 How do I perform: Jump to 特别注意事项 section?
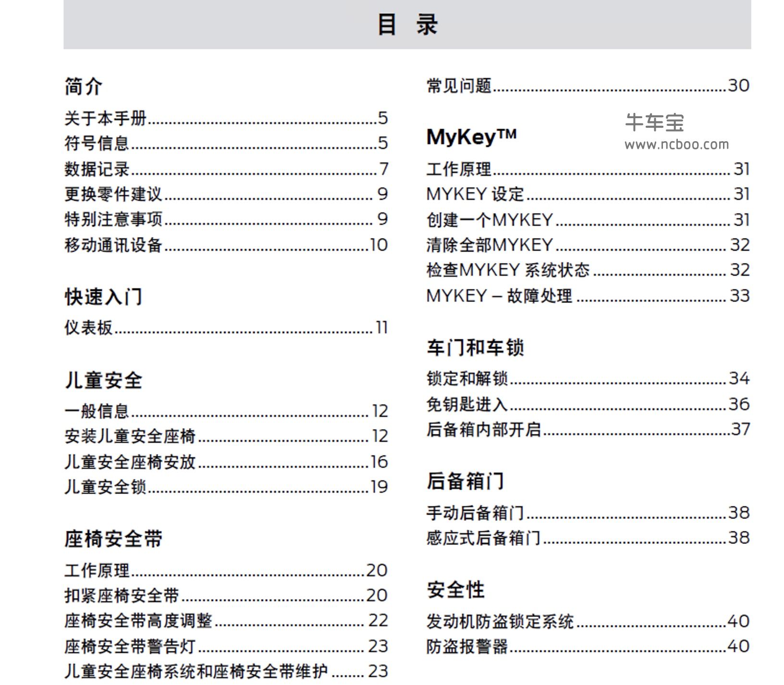(x=226, y=219)
